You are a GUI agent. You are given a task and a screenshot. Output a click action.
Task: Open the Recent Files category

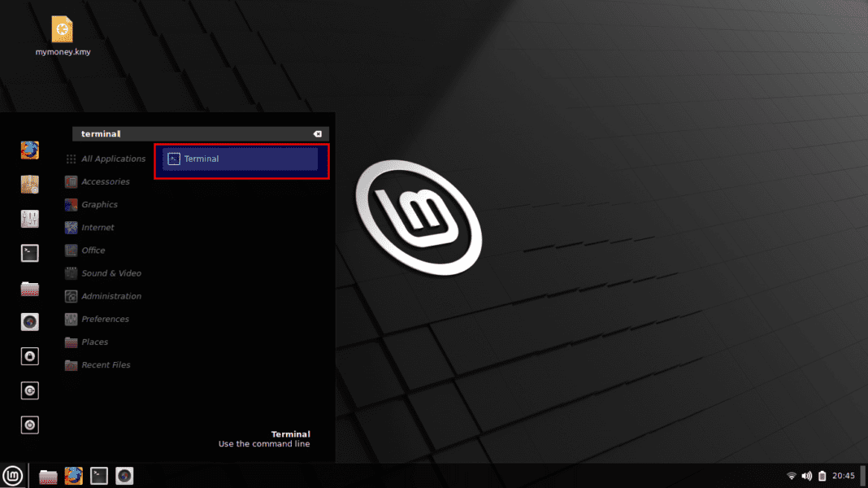pos(106,364)
